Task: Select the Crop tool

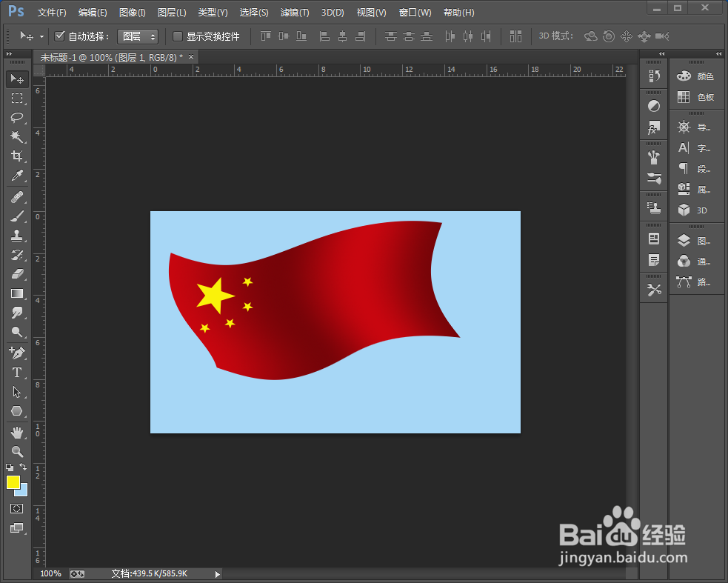Action: click(x=17, y=156)
